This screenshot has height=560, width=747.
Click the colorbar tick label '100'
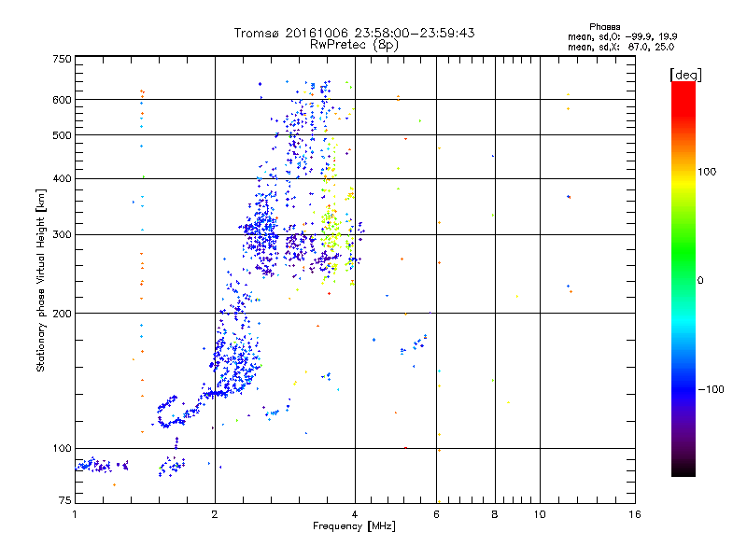[x=707, y=172]
